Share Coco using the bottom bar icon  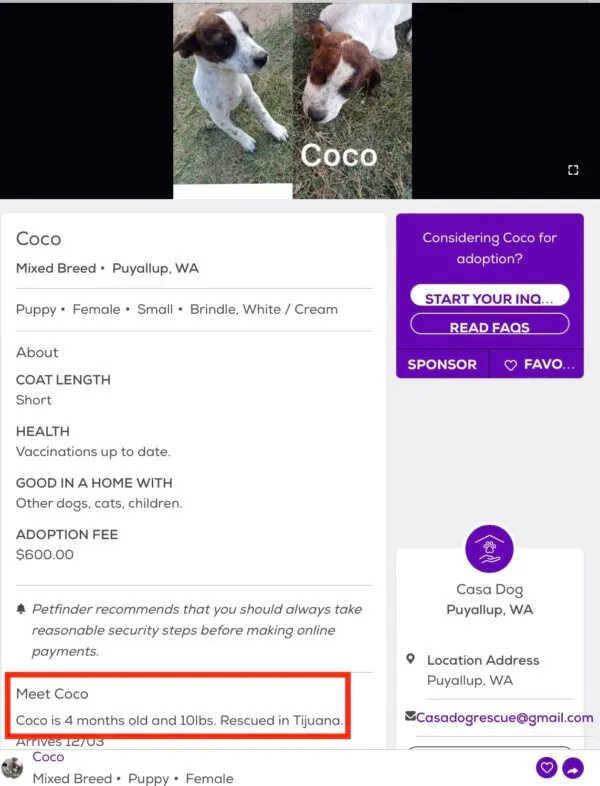click(573, 768)
